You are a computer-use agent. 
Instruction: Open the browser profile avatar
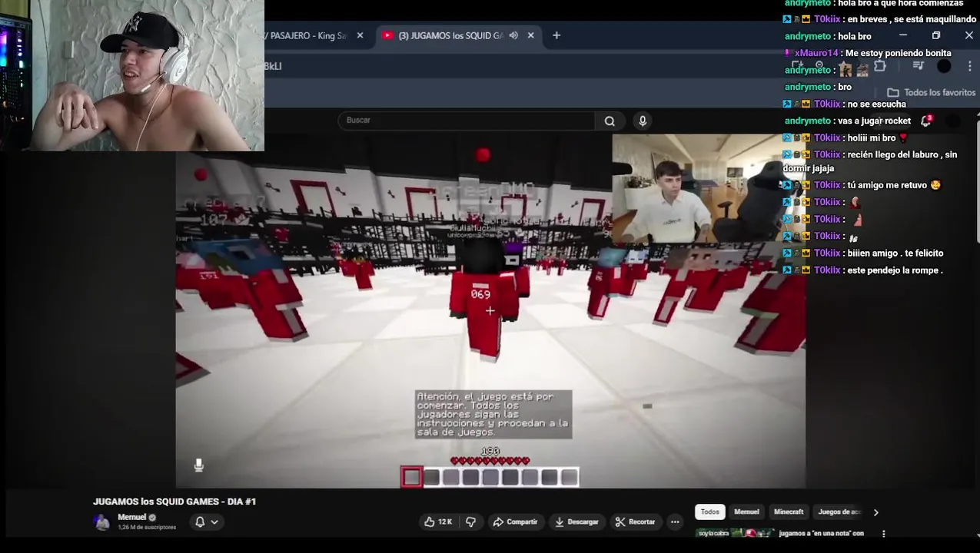click(944, 67)
